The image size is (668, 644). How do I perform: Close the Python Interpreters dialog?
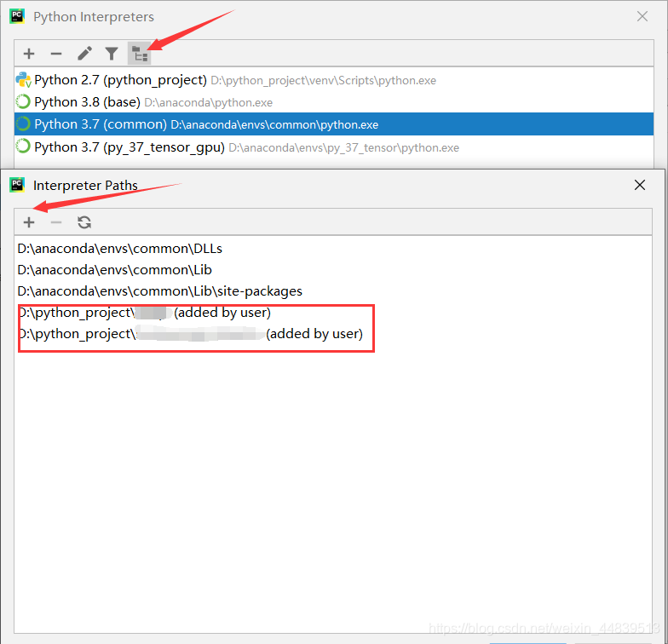tap(642, 17)
